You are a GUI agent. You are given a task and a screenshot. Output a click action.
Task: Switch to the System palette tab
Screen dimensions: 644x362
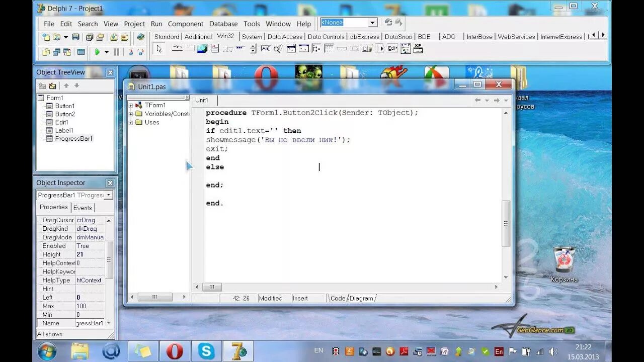pyautogui.click(x=252, y=37)
